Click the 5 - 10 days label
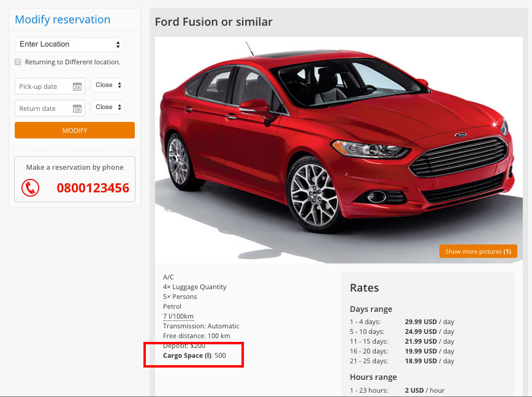This screenshot has width=532, height=397. coord(367,331)
